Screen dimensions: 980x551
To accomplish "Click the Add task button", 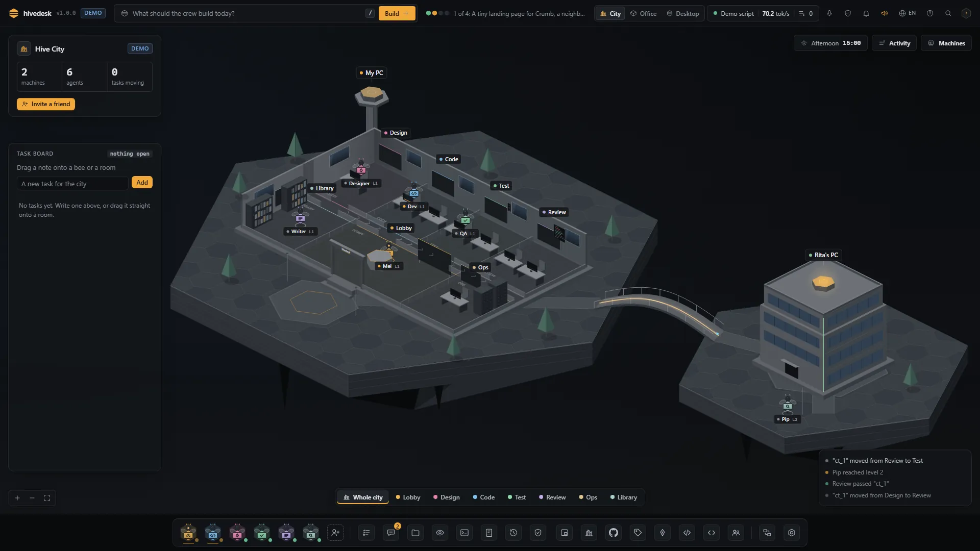I will click(142, 183).
